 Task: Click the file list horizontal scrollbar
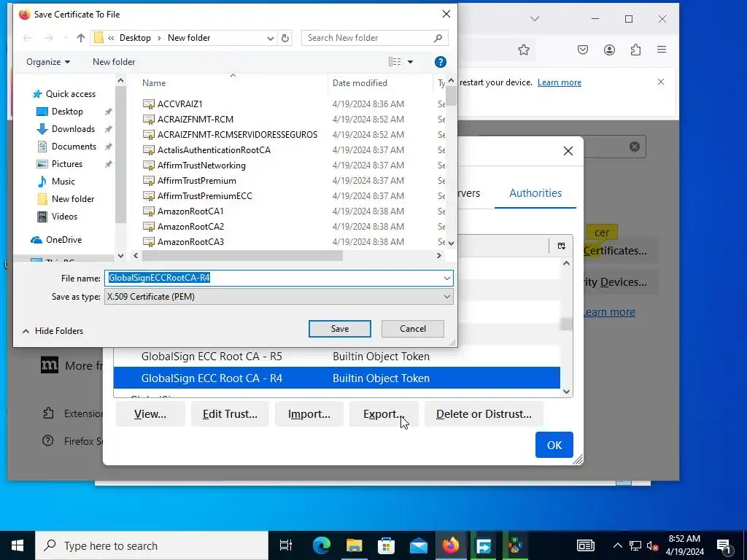click(242, 256)
